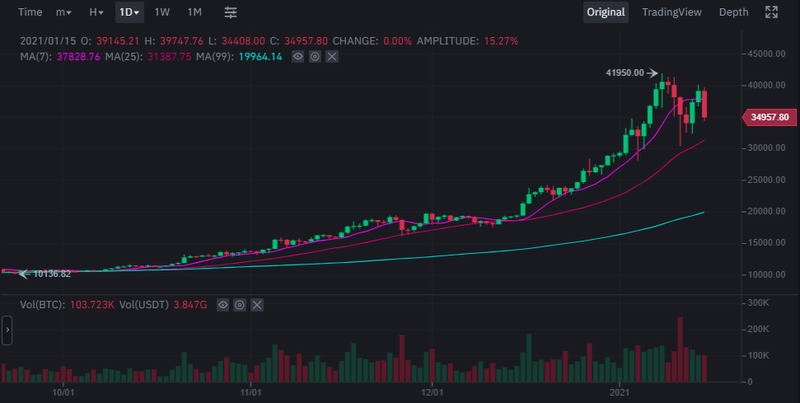Open Volume indicator settings gear

pyautogui.click(x=240, y=303)
